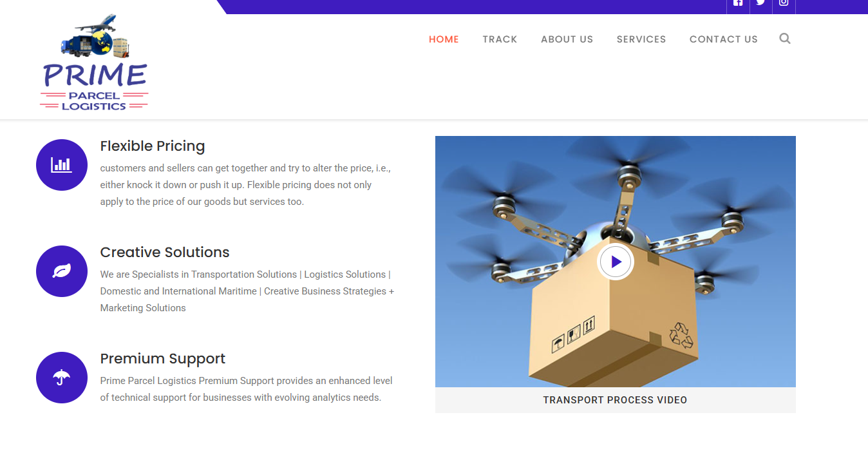Click the search magnifier icon
868x462 pixels.
coord(784,39)
